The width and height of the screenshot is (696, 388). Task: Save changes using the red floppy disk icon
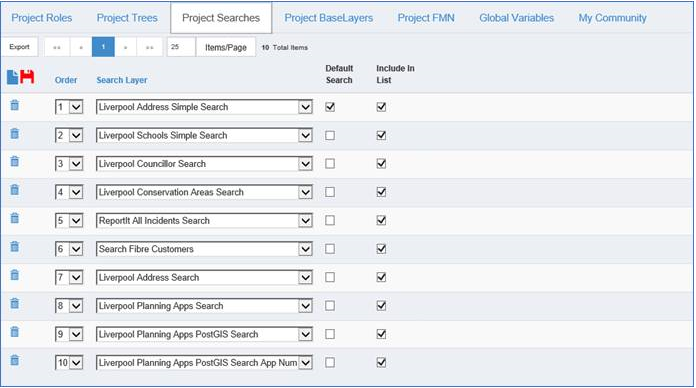(x=27, y=76)
